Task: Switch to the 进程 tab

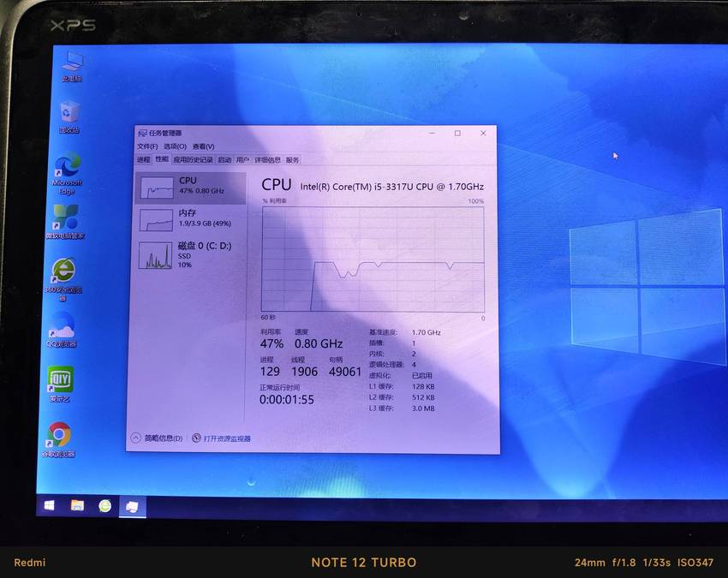Action: 144,160
